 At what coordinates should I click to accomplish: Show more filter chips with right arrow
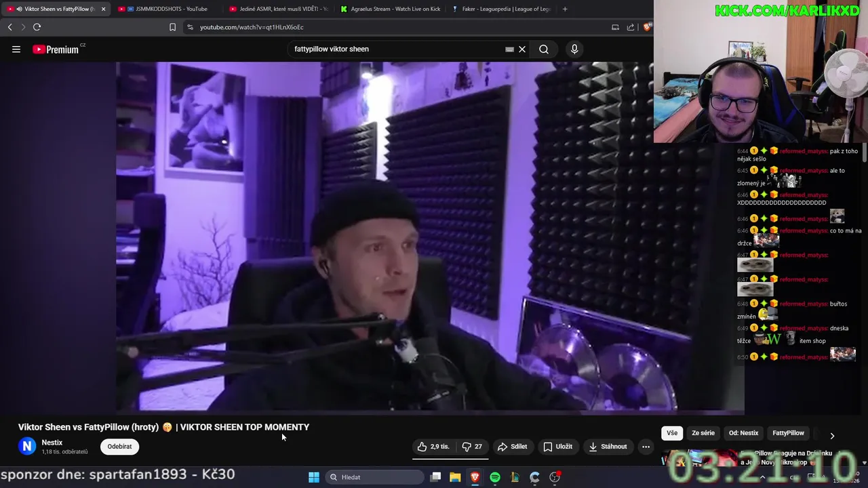point(832,436)
